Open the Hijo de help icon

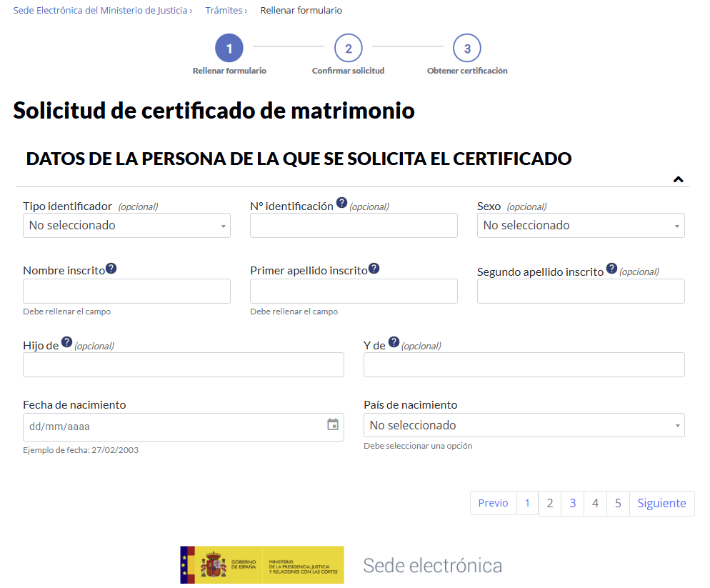[x=67, y=342]
